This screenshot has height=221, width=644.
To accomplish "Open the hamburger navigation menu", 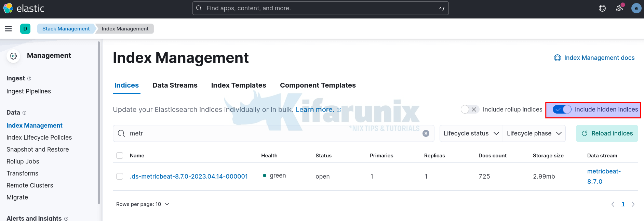I will tap(8, 29).
